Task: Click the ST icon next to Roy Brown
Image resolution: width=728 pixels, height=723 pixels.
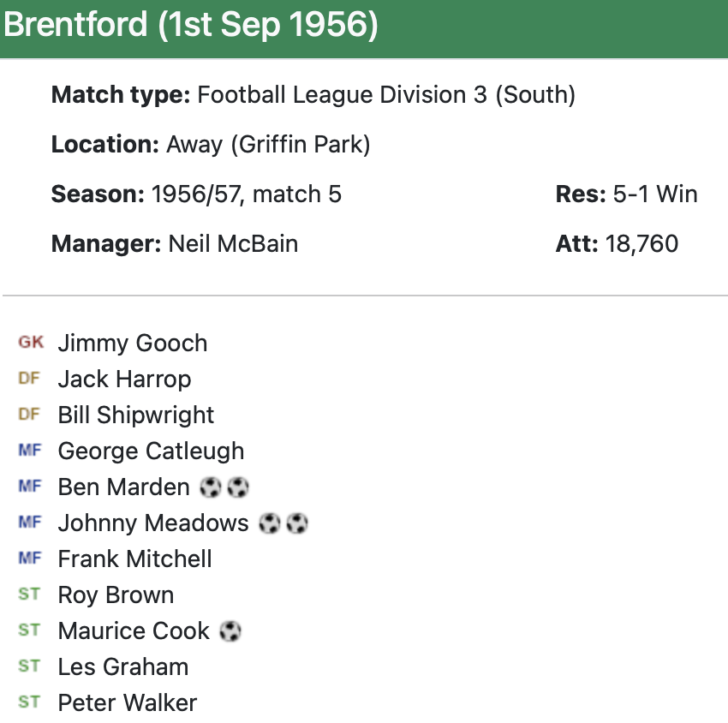Action: (x=29, y=595)
